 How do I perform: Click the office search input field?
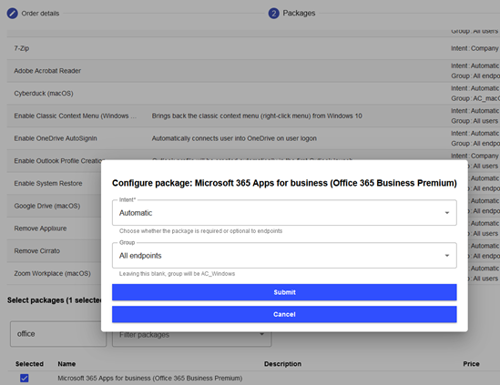pos(58,334)
